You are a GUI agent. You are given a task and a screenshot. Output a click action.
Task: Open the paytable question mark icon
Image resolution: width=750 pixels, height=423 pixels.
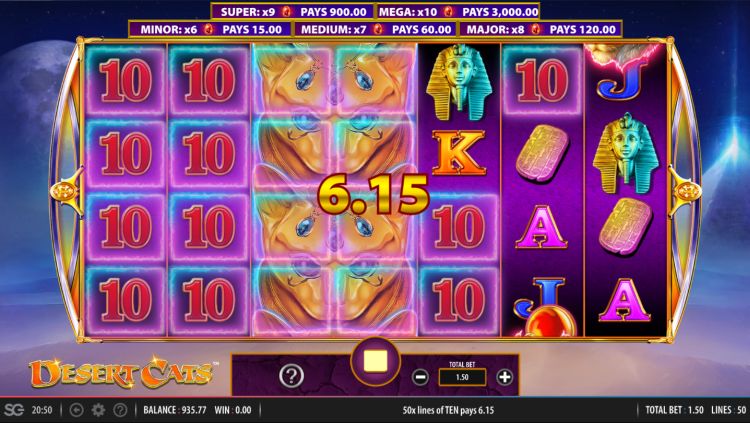291,377
